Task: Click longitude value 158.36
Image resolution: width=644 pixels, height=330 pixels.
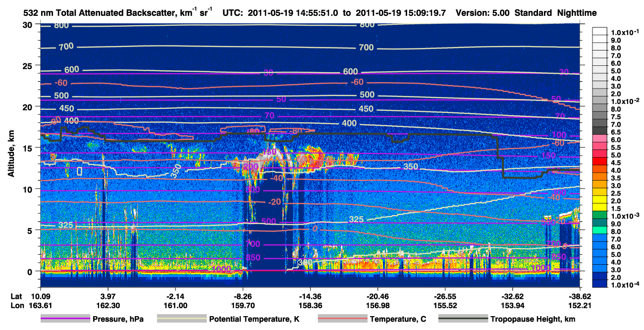Action: [x=310, y=306]
